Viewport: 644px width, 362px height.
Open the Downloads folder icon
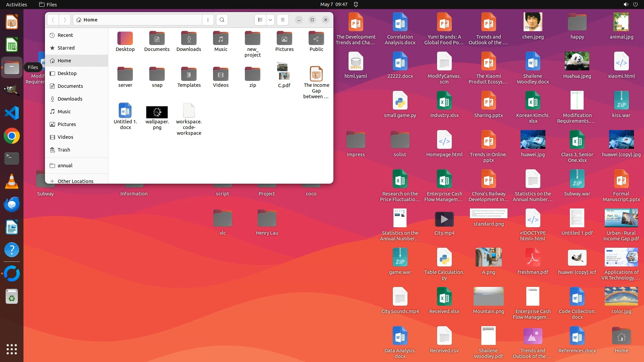[189, 39]
